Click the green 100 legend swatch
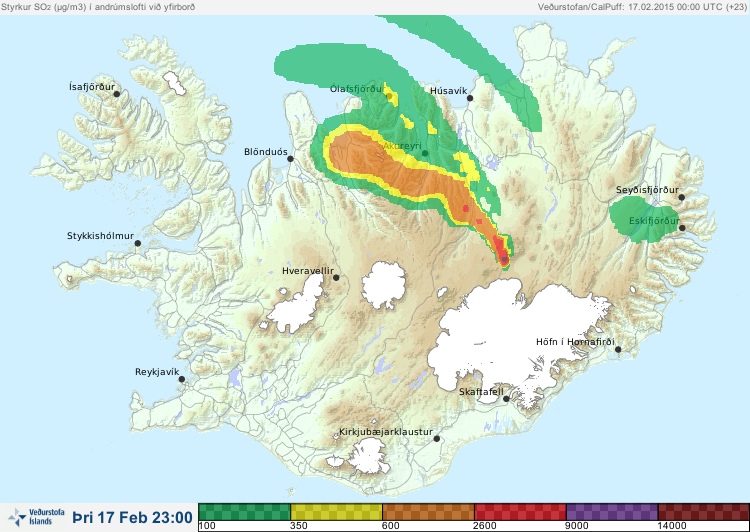The image size is (750, 532). click(x=244, y=512)
